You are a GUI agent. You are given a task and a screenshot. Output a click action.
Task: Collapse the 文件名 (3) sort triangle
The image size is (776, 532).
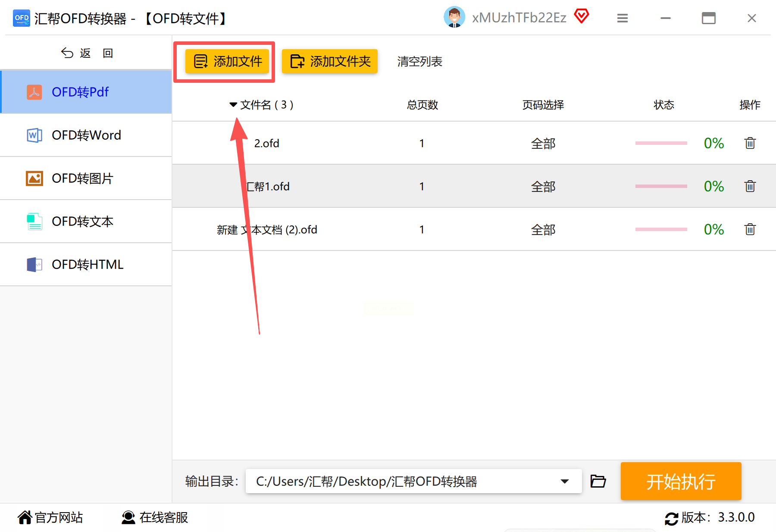pyautogui.click(x=233, y=105)
